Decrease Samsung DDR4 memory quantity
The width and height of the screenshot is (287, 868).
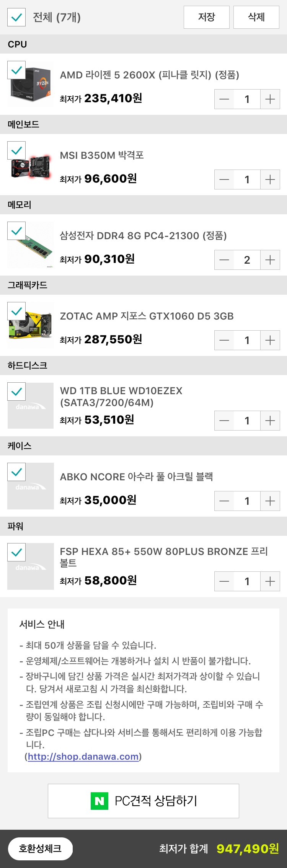(224, 260)
